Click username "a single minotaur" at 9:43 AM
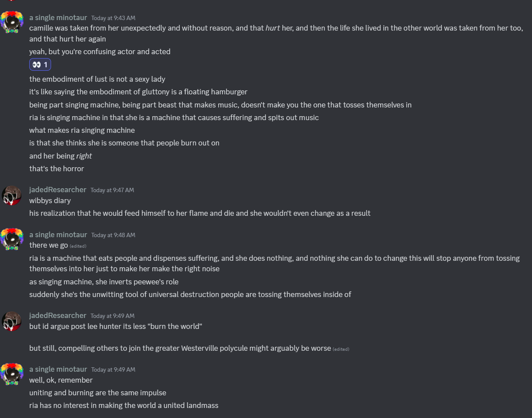The height and width of the screenshot is (418, 532). [x=58, y=17]
